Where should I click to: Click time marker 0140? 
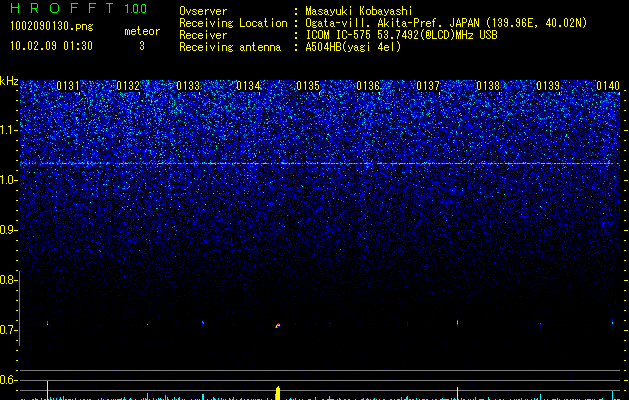click(x=608, y=86)
